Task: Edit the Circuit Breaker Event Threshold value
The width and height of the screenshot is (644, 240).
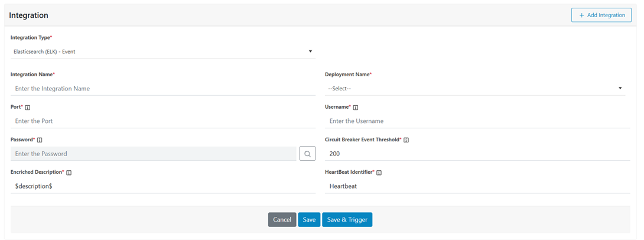Action: pos(477,154)
